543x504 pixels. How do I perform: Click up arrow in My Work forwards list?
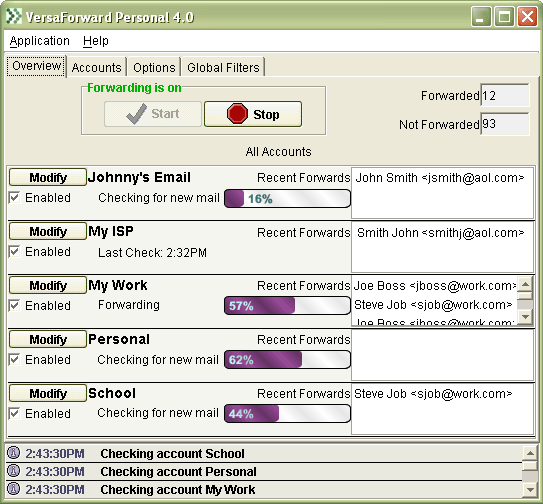(x=526, y=285)
